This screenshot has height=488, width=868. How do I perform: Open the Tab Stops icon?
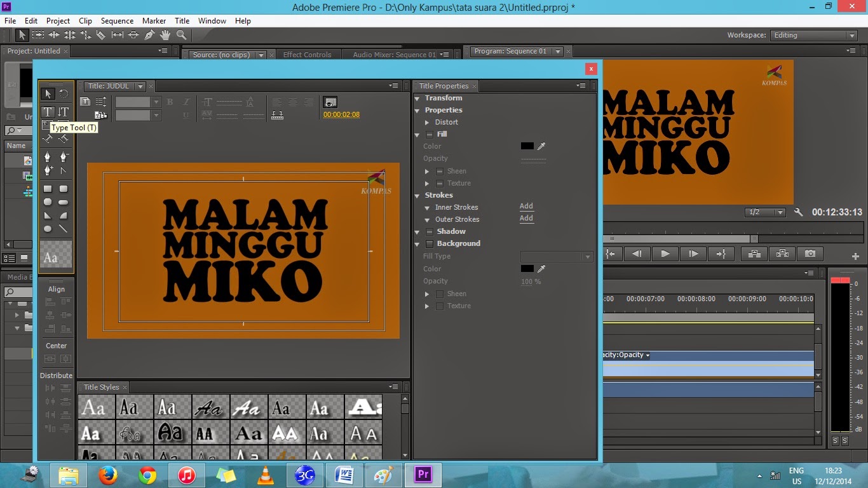[x=277, y=115]
